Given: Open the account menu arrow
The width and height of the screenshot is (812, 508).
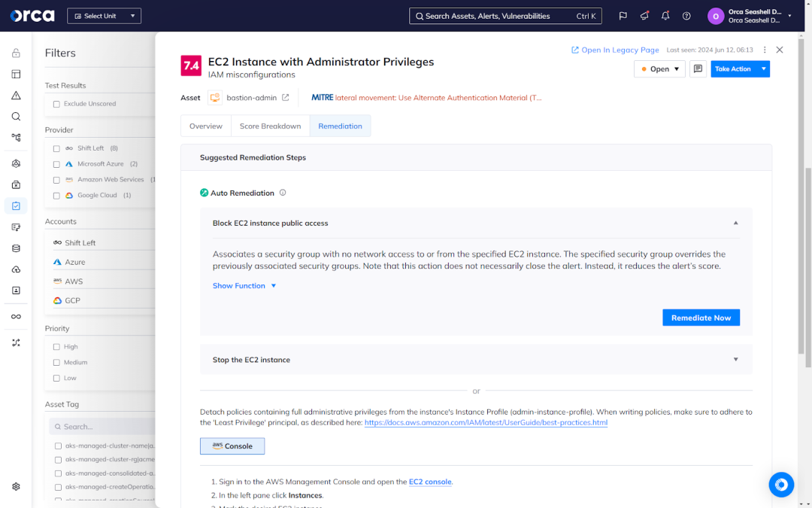Looking at the screenshot, I should point(789,16).
